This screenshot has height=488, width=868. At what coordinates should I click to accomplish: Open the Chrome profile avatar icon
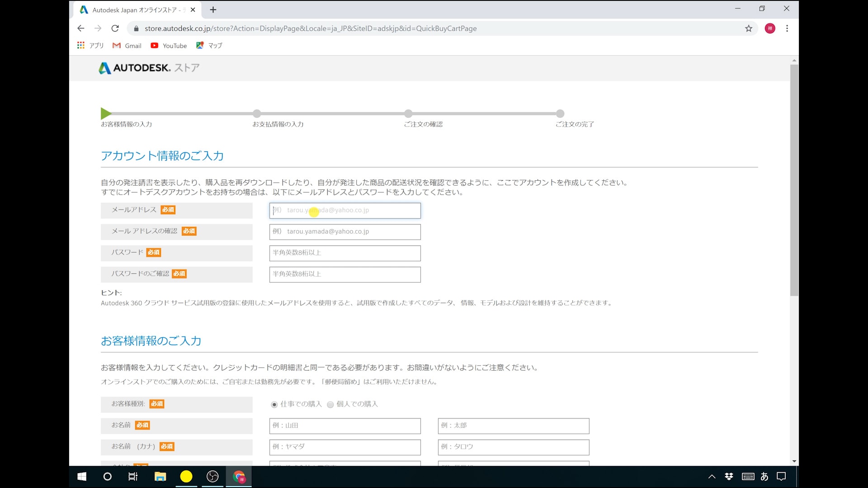[x=770, y=28]
